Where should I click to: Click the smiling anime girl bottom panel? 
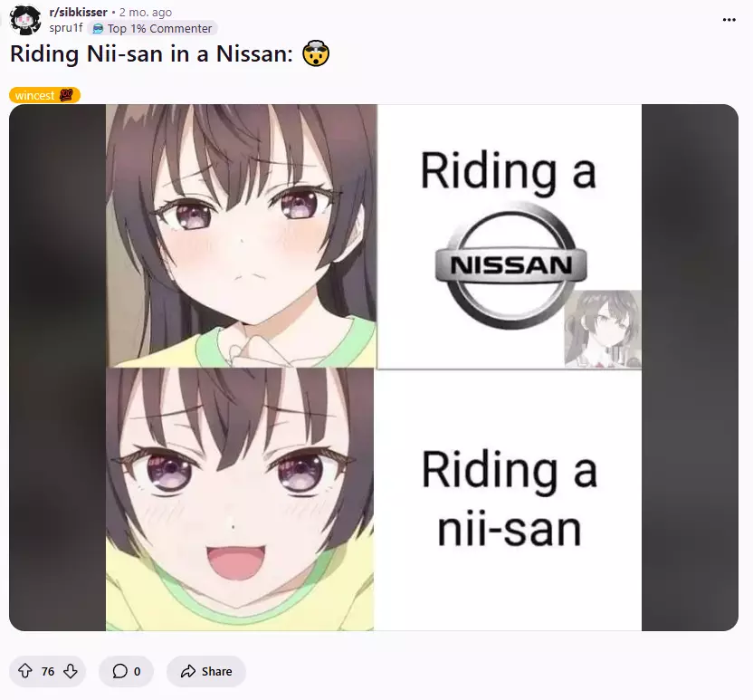(x=240, y=499)
